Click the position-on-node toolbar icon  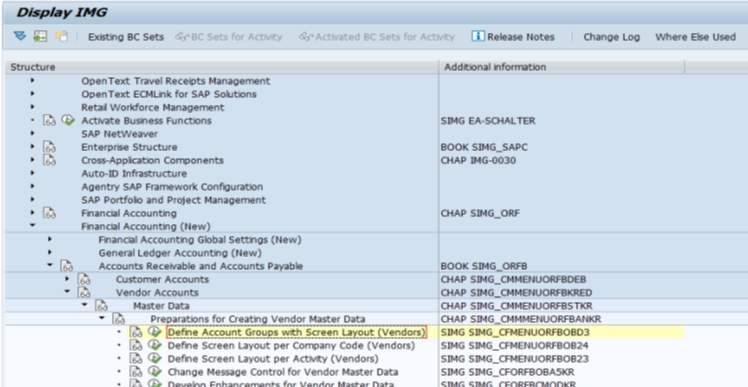40,36
